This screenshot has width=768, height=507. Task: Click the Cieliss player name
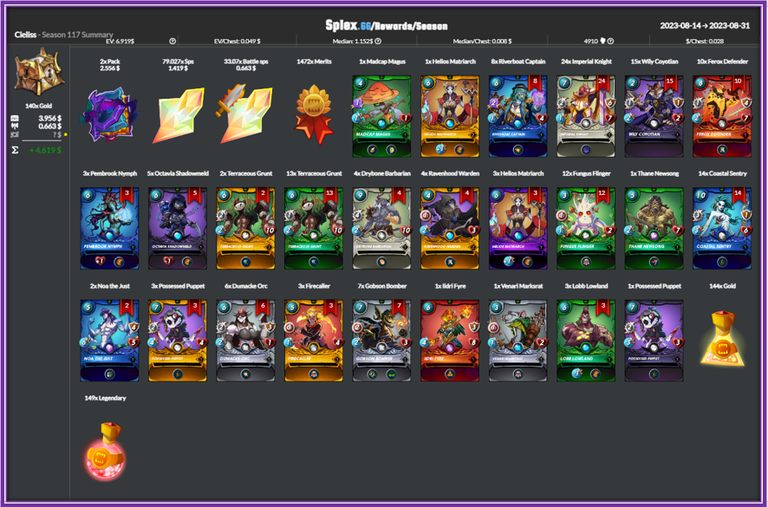point(25,35)
